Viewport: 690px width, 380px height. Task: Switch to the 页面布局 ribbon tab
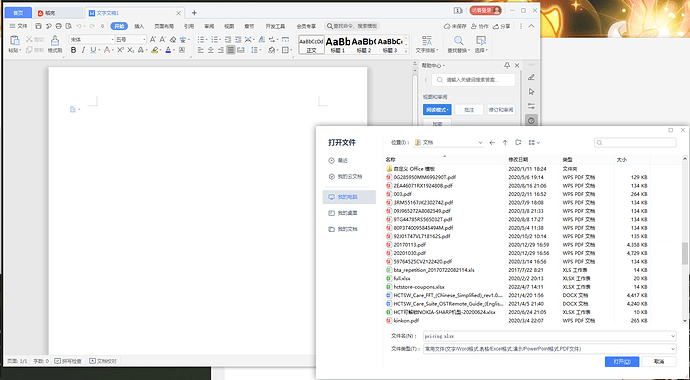pyautogui.click(x=164, y=26)
